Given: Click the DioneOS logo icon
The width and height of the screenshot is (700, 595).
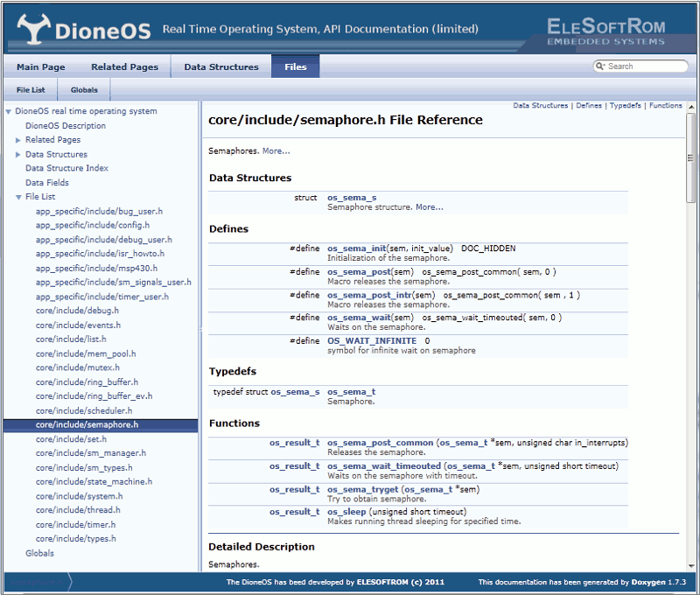Looking at the screenshot, I should click(x=34, y=29).
